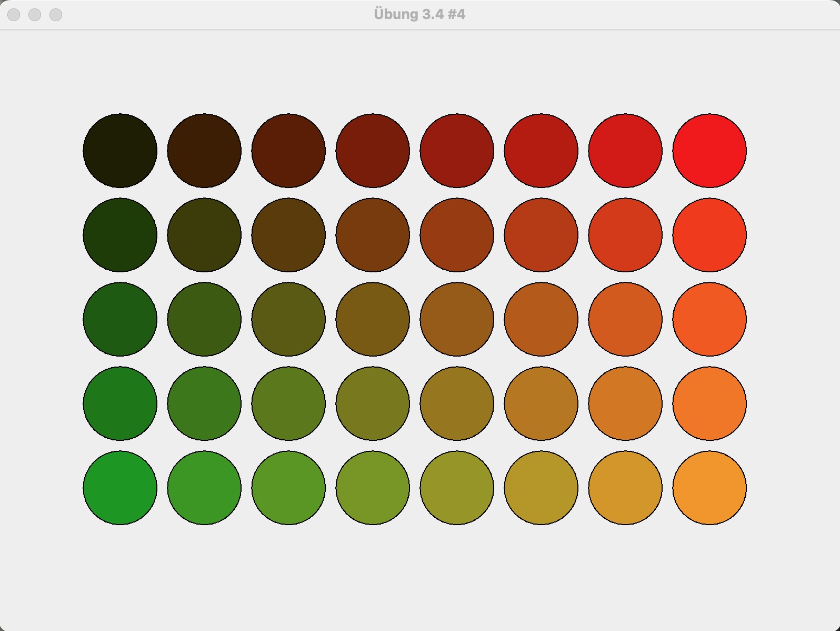Click the second circle in the top row

coord(204,151)
